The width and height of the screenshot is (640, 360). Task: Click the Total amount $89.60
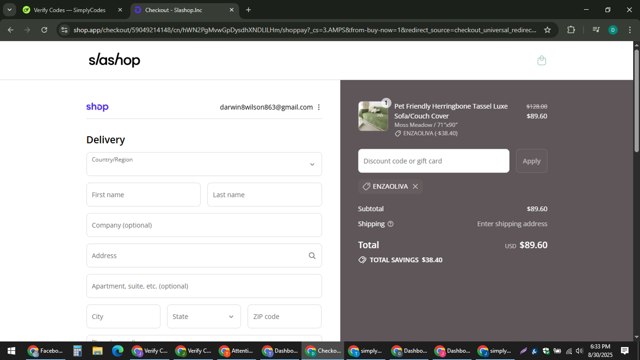pyautogui.click(x=533, y=245)
